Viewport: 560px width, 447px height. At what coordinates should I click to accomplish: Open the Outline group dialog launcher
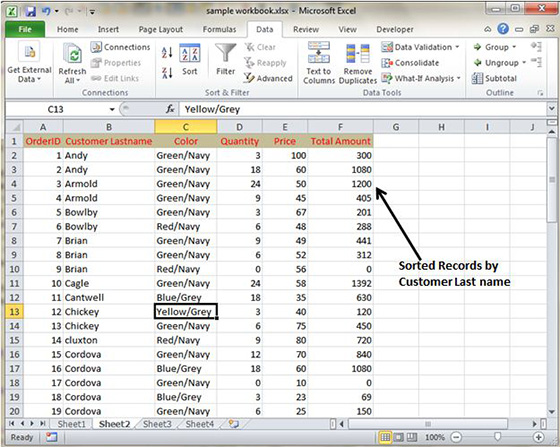pyautogui.click(x=540, y=93)
